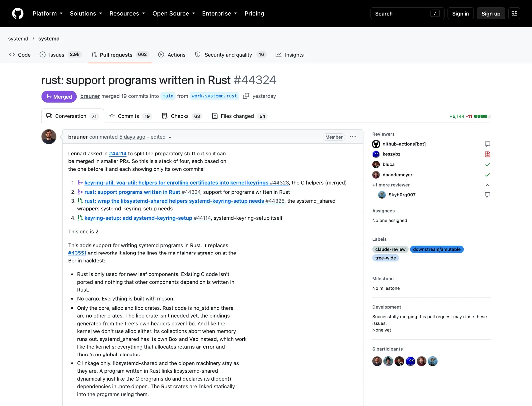This screenshot has height=406, width=532.
Task: Select the claude-review label
Action: 390,249
